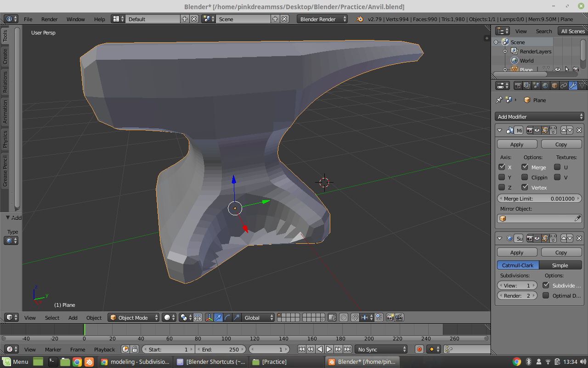Image resolution: width=588 pixels, height=368 pixels.
Task: Select the translate manipulator arrow icon
Action: pos(218,317)
